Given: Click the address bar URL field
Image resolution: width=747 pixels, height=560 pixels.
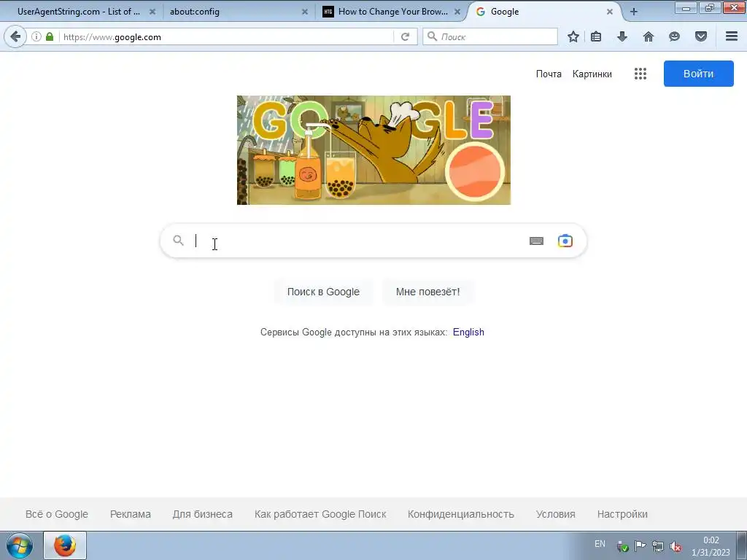Looking at the screenshot, I should pyautogui.click(x=226, y=36).
